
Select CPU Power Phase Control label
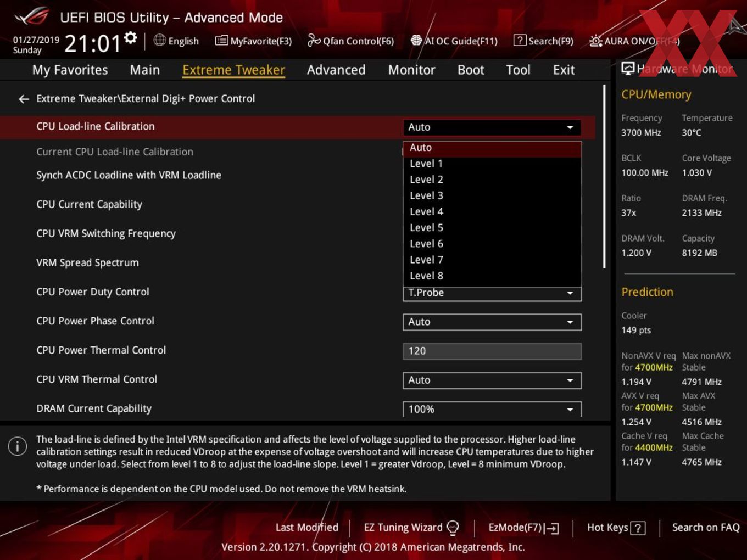tap(95, 321)
